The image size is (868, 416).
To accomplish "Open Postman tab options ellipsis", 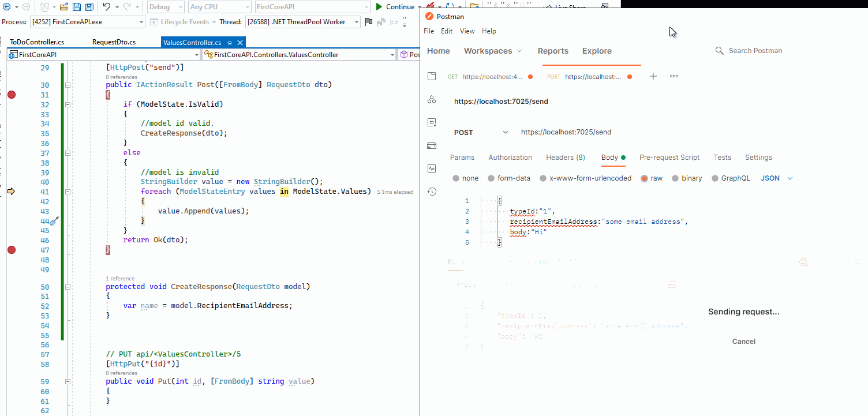I will pos(674,76).
